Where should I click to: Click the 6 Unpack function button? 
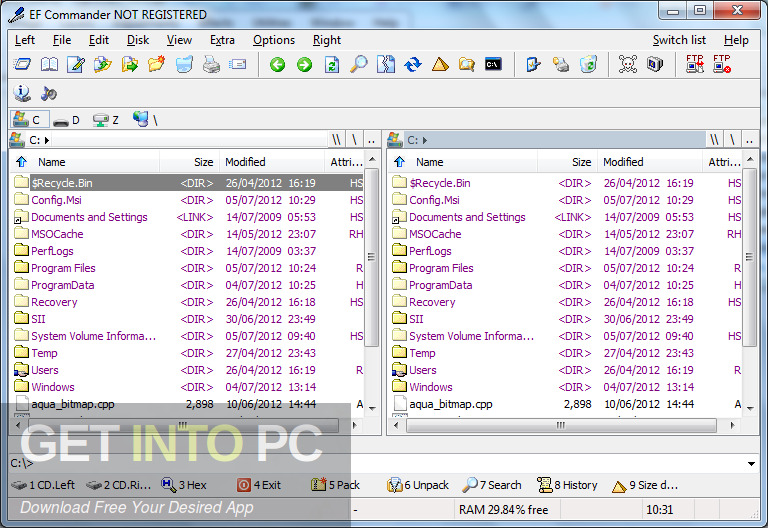[418, 485]
